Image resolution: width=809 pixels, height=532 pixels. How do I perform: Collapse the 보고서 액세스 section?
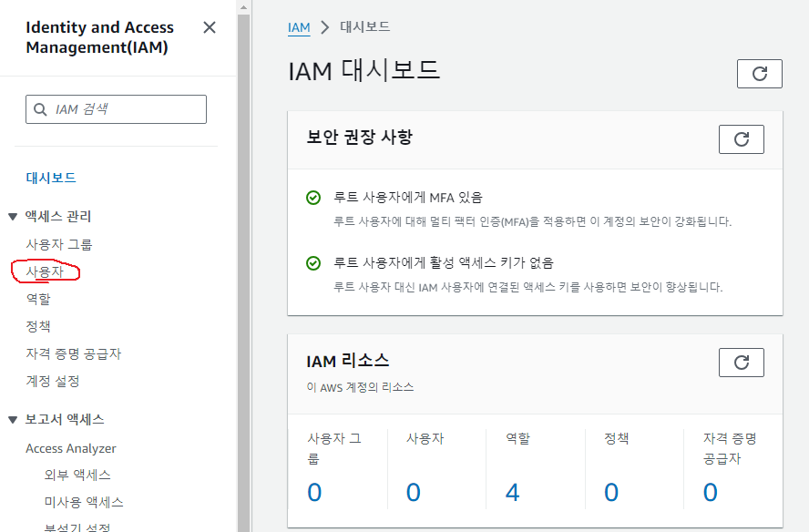click(x=13, y=420)
